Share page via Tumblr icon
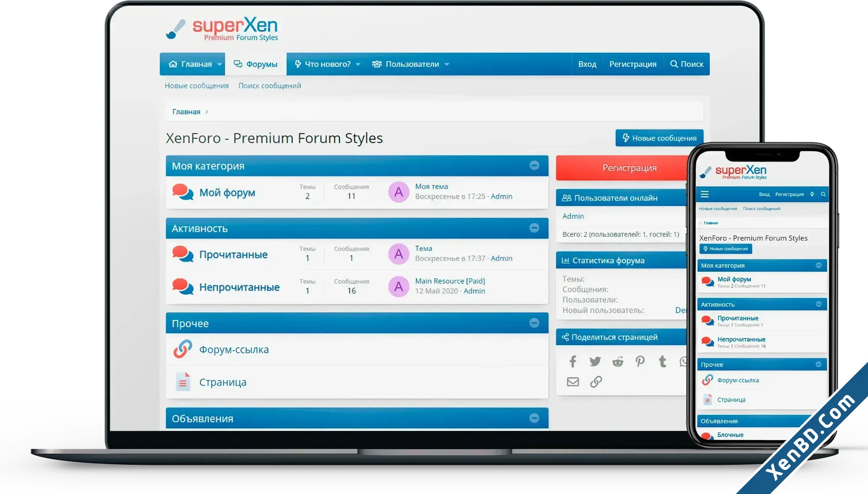868x494 pixels. pyautogui.click(x=663, y=361)
